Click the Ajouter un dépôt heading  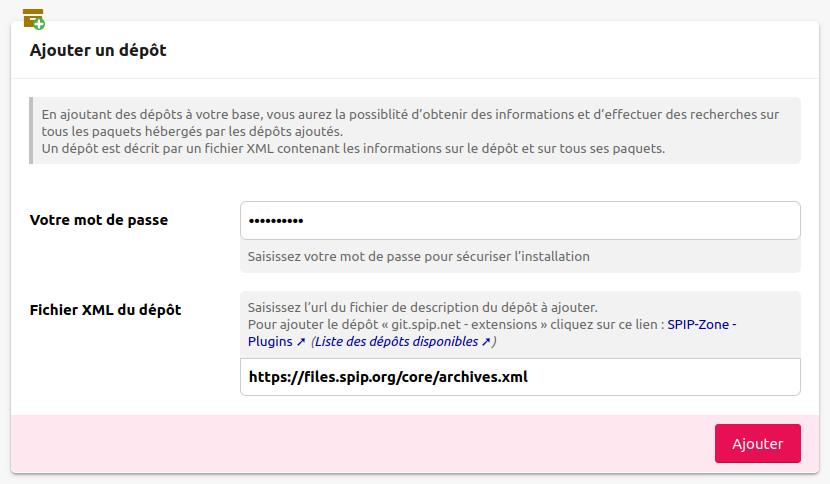click(x=98, y=50)
